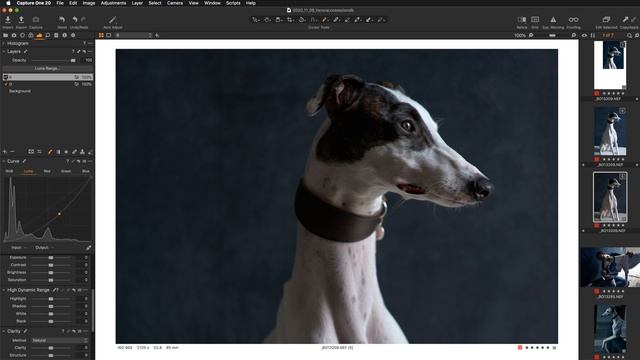The image size is (640, 360).
Task: Collapse the Curve panel
Action: coord(4,161)
